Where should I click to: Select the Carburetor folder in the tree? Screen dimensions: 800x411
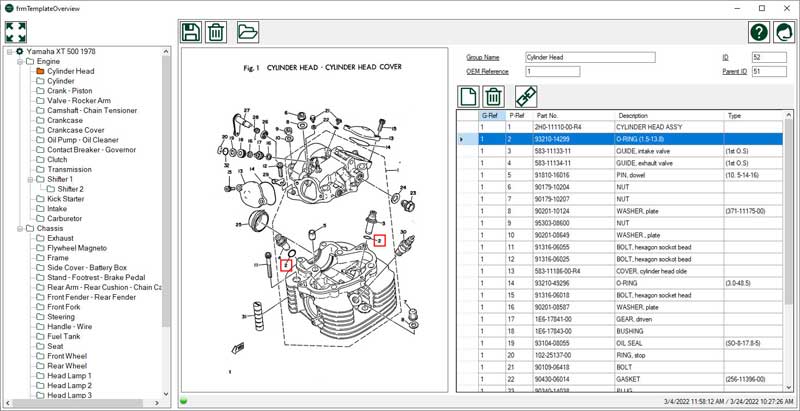66,218
